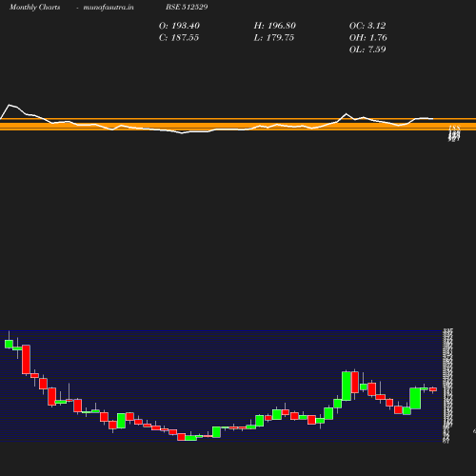The height and width of the screenshot is (476, 476).
Task: Click the last small red candle on the right
Action: click(433, 389)
